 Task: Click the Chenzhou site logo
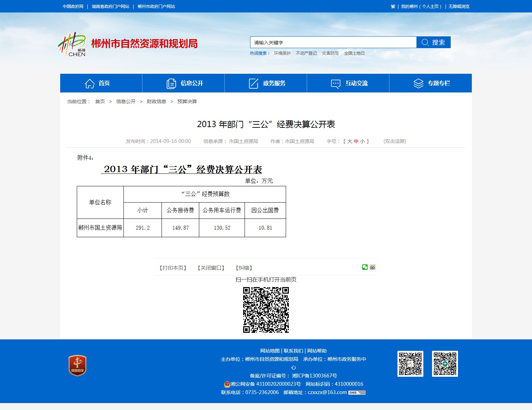(72, 44)
